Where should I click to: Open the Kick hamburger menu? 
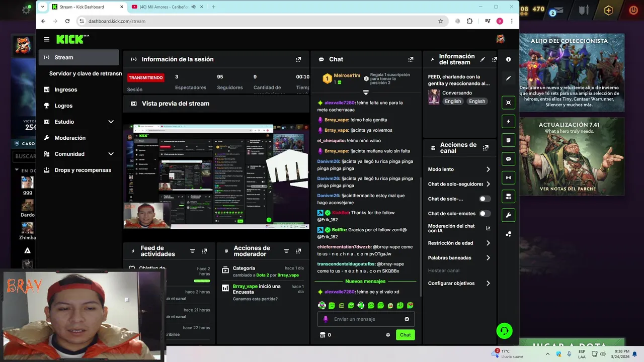46,39
